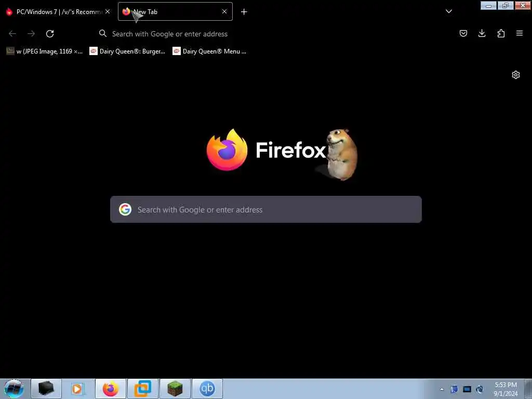532x399 pixels.
Task: Open the Pocket save icon
Action: tap(463, 33)
